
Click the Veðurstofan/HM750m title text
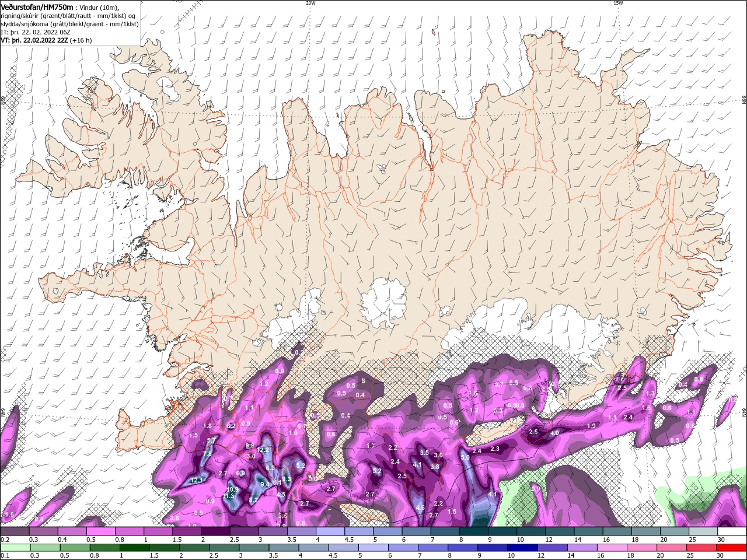click(x=37, y=7)
